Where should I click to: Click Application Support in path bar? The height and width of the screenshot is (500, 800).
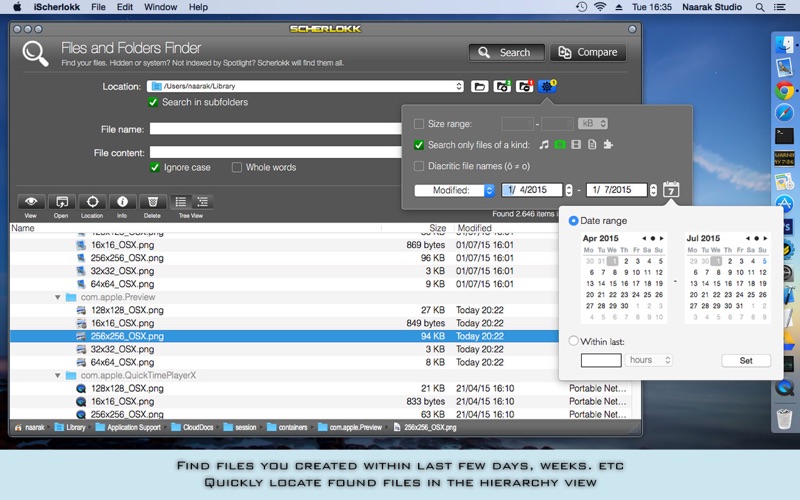point(128,428)
